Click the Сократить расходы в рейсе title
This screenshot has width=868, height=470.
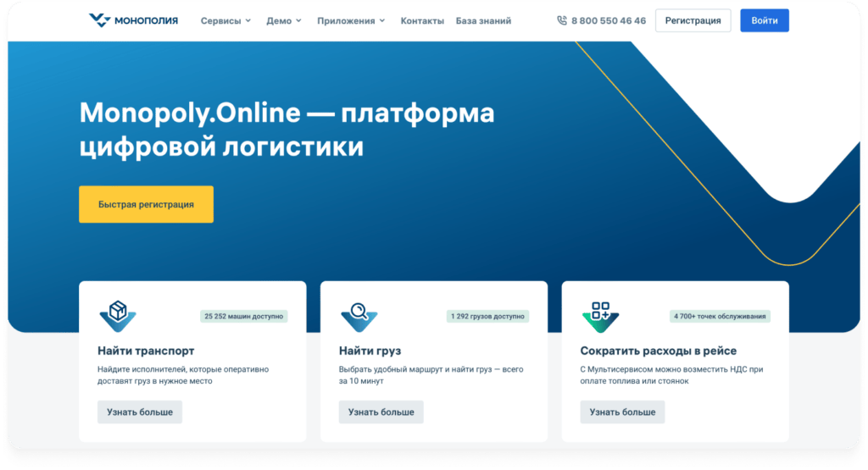(x=658, y=351)
